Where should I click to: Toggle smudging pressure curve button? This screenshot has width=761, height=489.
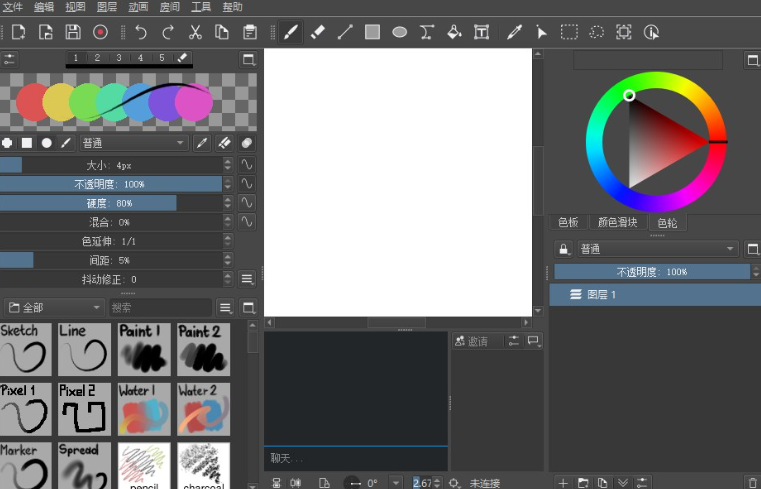coord(247,222)
